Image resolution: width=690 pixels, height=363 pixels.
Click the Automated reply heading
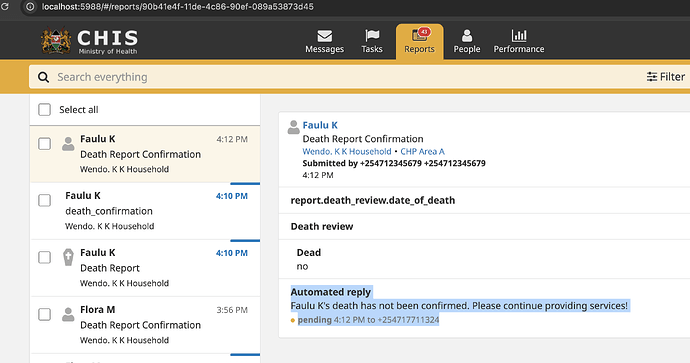331,292
